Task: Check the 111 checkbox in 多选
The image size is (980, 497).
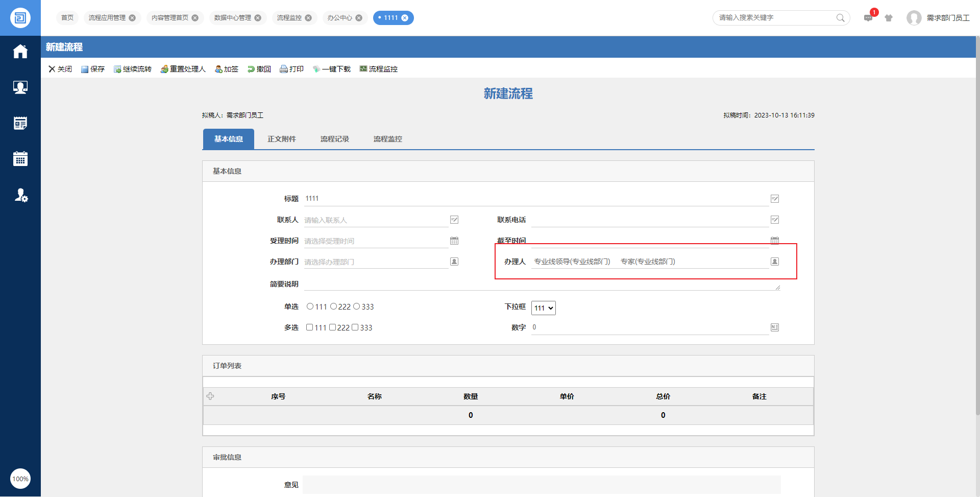Action: 309,327
